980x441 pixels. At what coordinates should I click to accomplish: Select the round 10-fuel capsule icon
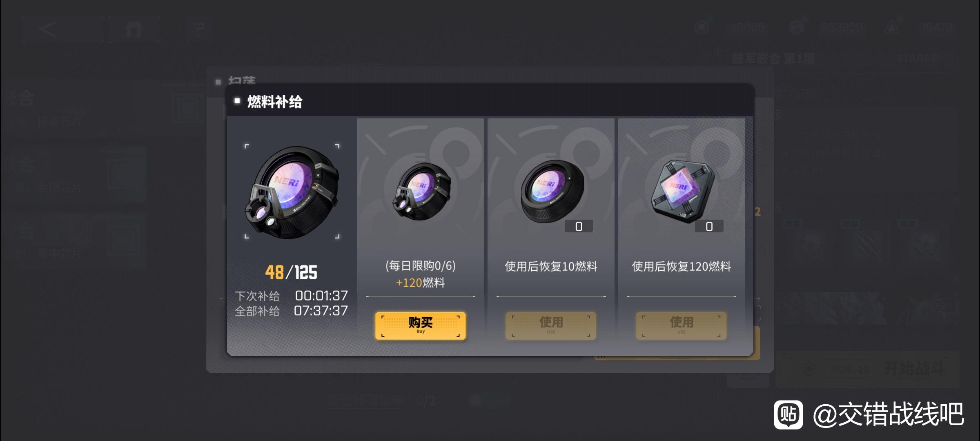[x=552, y=191]
